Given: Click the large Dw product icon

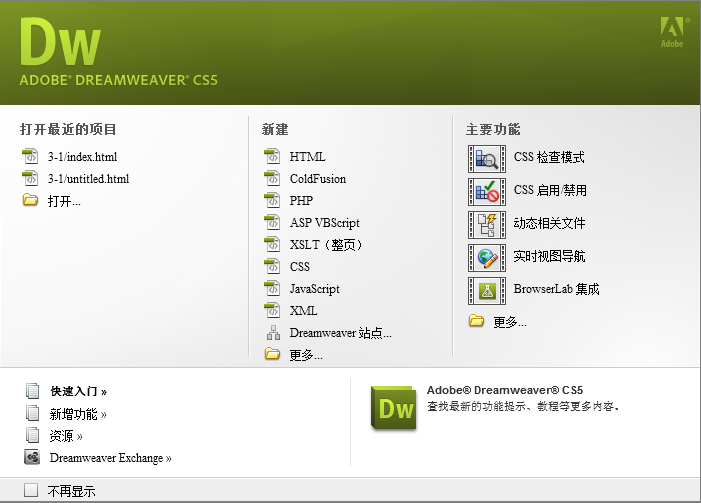Looking at the screenshot, I should click(x=393, y=409).
